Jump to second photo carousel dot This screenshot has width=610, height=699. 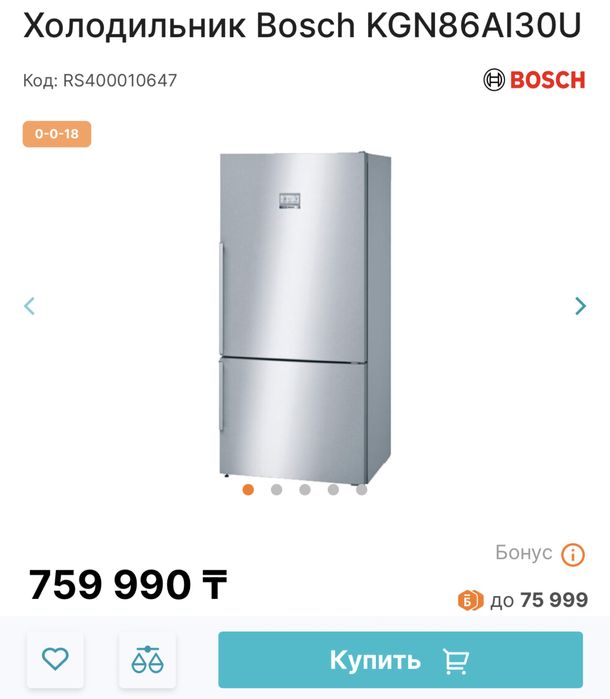tap(276, 489)
